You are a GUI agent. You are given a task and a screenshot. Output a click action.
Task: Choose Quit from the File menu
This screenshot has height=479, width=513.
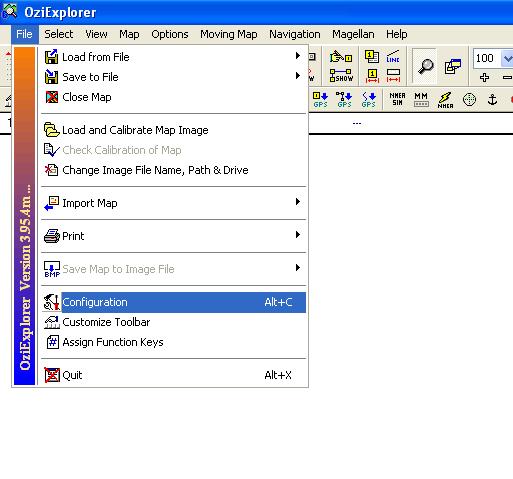click(173, 375)
